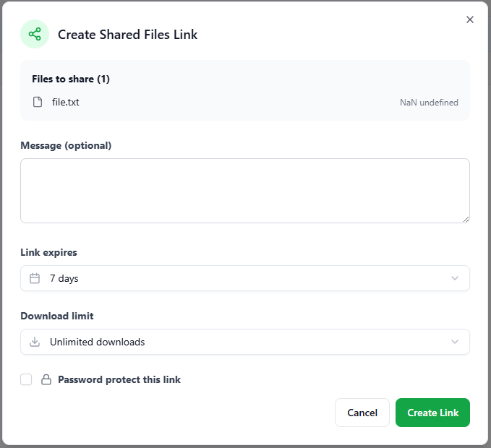Expand the chevron next to Unlimited downloads
Viewport: 491px width, 448px height.
[455, 342]
